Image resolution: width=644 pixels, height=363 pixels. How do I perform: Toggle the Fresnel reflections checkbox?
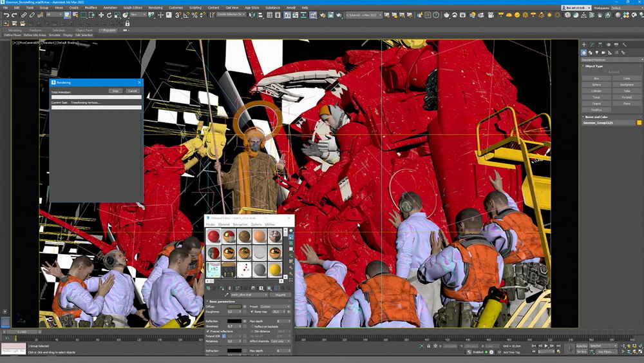208,331
